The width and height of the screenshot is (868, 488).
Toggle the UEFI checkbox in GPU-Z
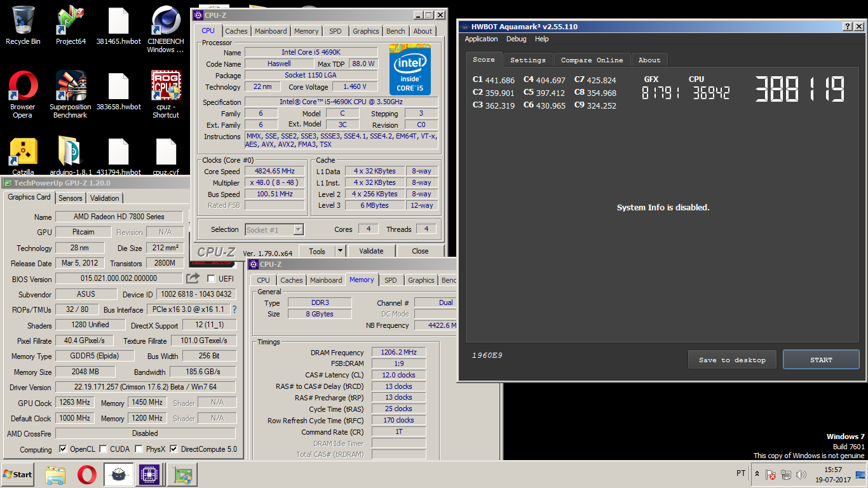(212, 278)
